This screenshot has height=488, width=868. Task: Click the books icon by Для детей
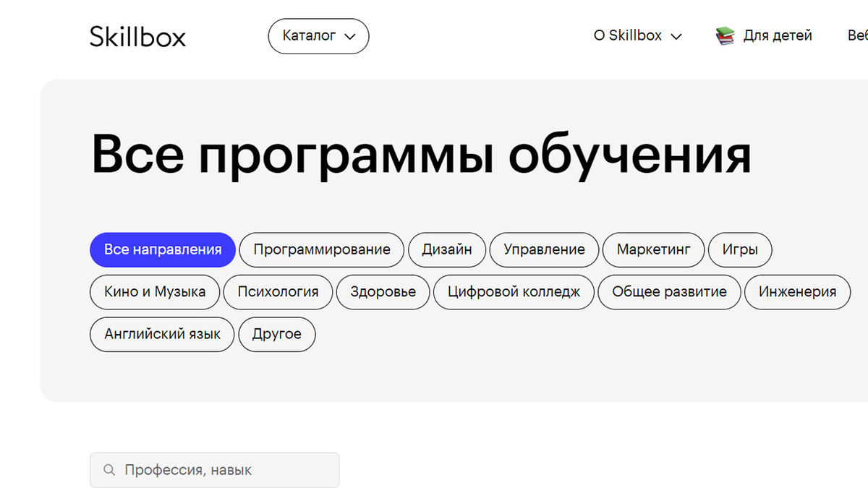click(725, 35)
